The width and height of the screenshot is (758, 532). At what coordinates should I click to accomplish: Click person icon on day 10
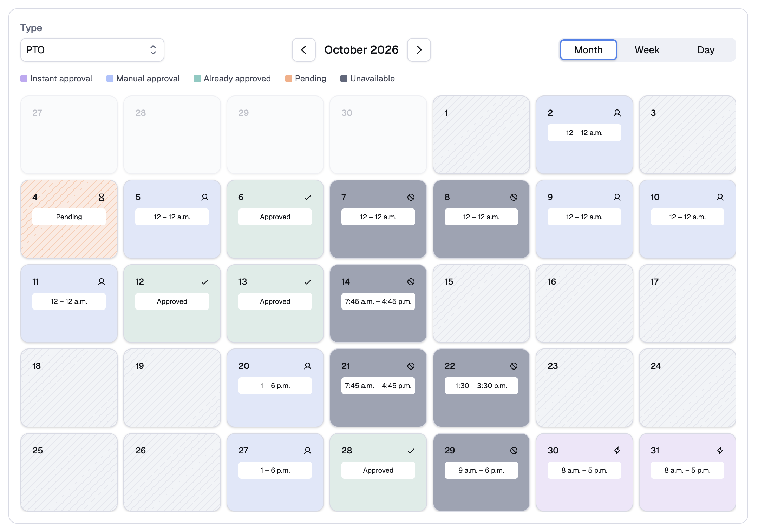click(x=720, y=197)
